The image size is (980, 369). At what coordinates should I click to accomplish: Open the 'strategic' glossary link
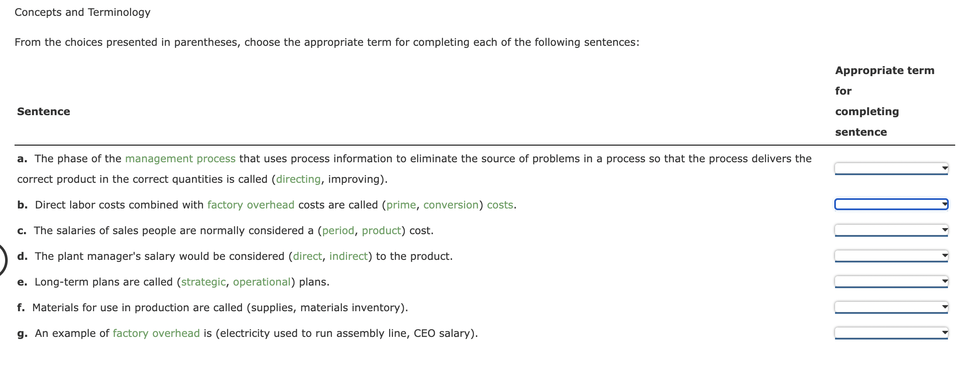click(203, 282)
